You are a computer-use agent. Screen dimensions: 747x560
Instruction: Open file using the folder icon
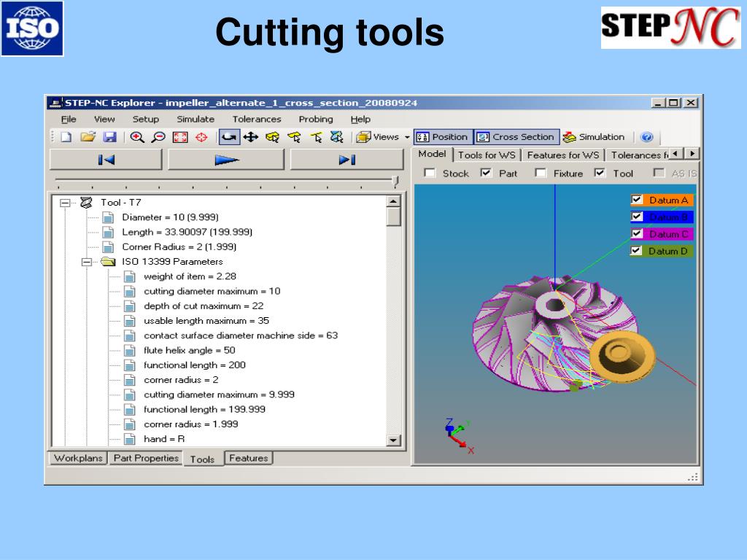[88, 137]
